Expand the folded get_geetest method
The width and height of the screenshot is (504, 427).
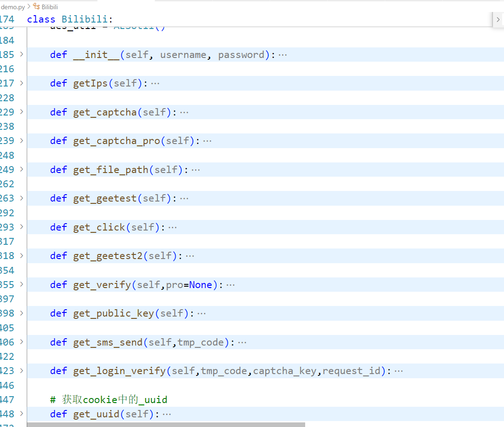(22, 198)
